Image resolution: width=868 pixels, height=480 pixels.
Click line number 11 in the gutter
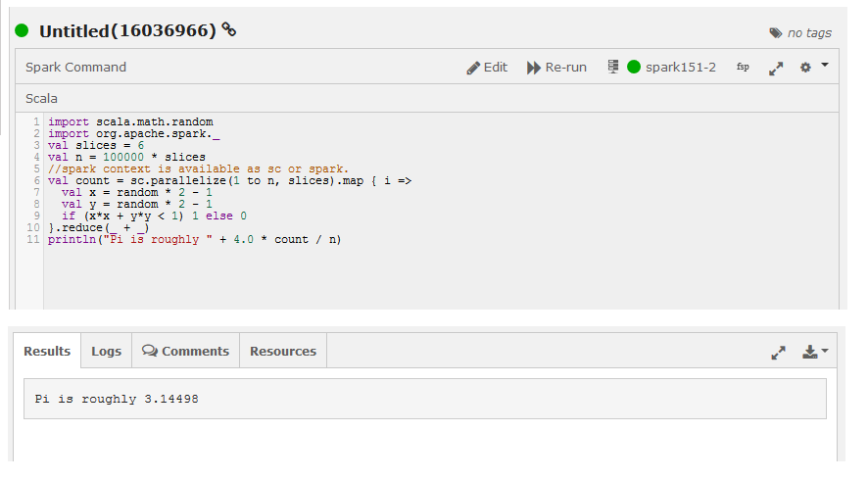click(33, 240)
